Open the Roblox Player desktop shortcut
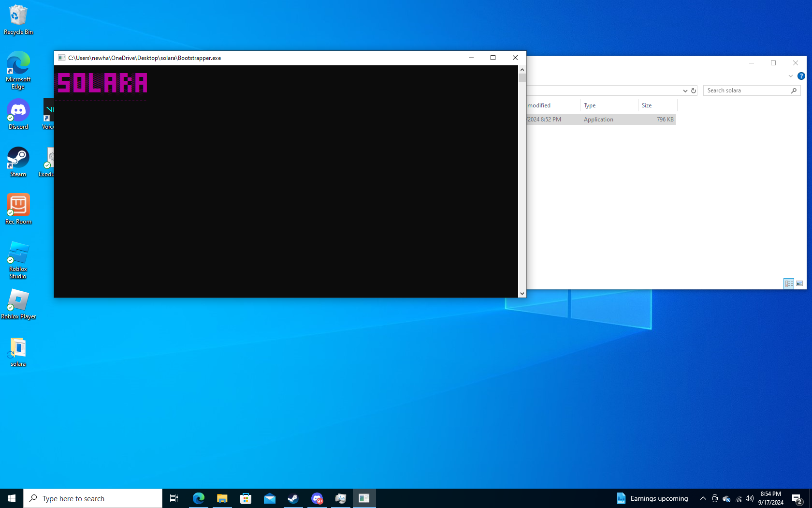 pos(18,304)
